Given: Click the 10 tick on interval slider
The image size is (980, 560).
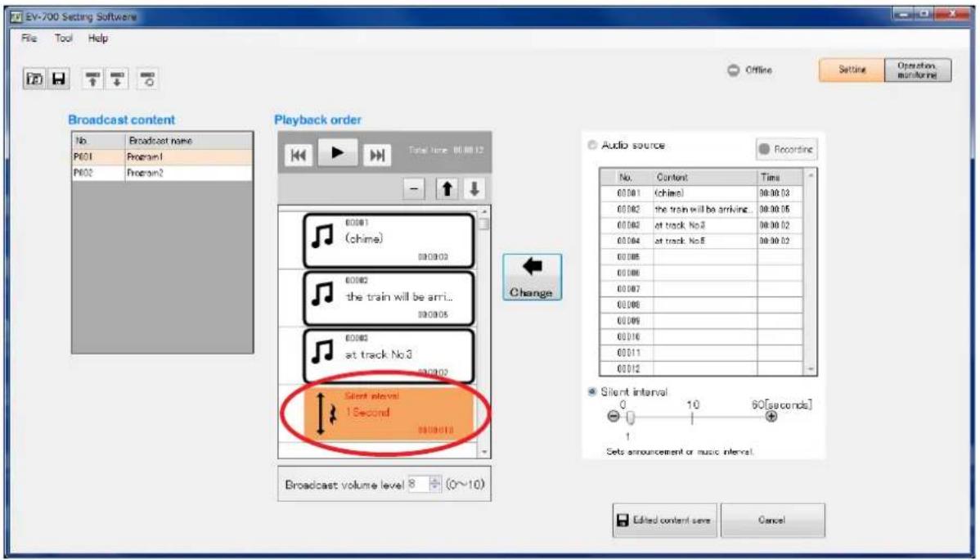Looking at the screenshot, I should (x=693, y=417).
